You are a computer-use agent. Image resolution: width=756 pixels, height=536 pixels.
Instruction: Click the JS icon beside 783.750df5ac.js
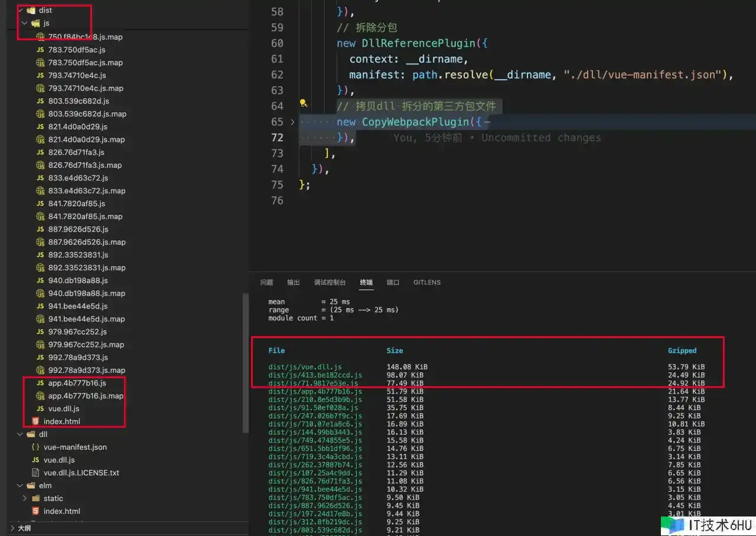pyautogui.click(x=40, y=50)
